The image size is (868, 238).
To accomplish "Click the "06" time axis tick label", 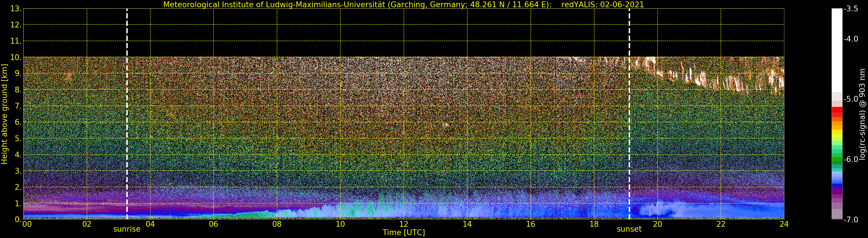I will pyautogui.click(x=214, y=224).
